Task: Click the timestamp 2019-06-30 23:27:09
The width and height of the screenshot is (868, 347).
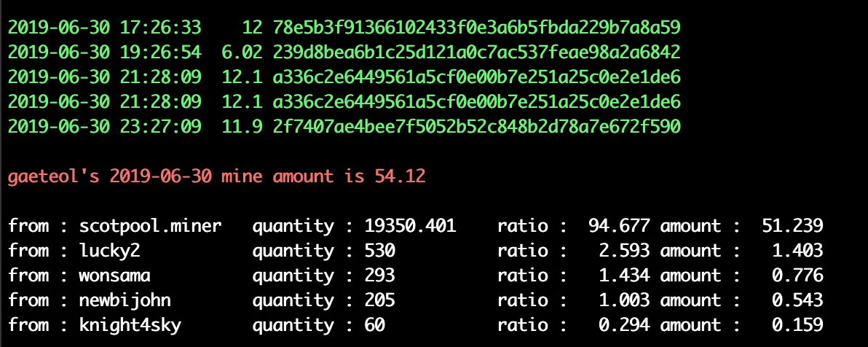Action: pyautogui.click(x=105, y=127)
